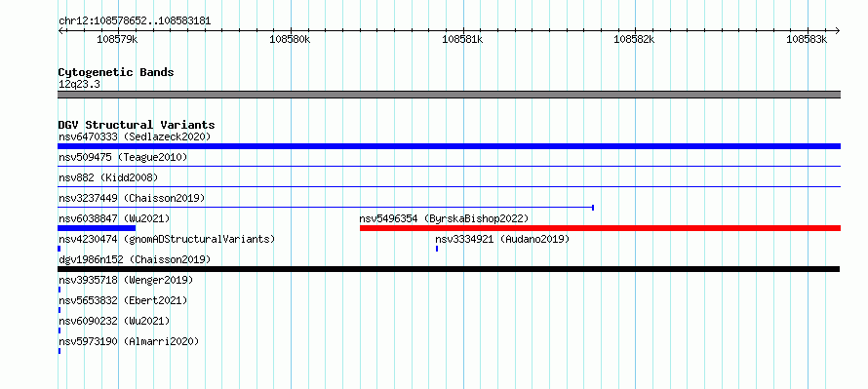
Task: Click the thin nsv509475 variant line
Action: (x=449, y=166)
